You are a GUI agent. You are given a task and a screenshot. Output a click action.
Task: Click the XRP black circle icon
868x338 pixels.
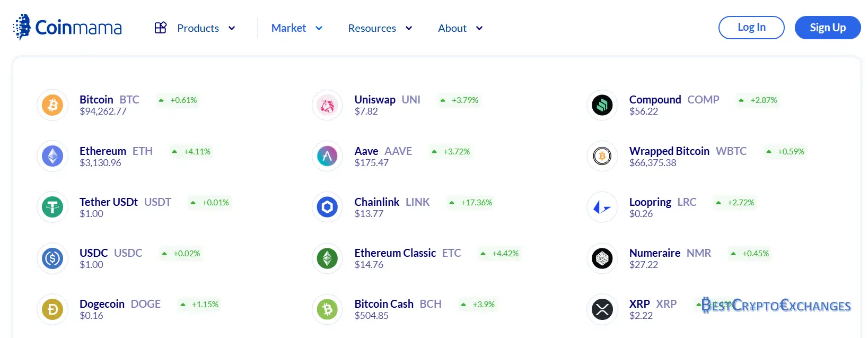tap(602, 309)
